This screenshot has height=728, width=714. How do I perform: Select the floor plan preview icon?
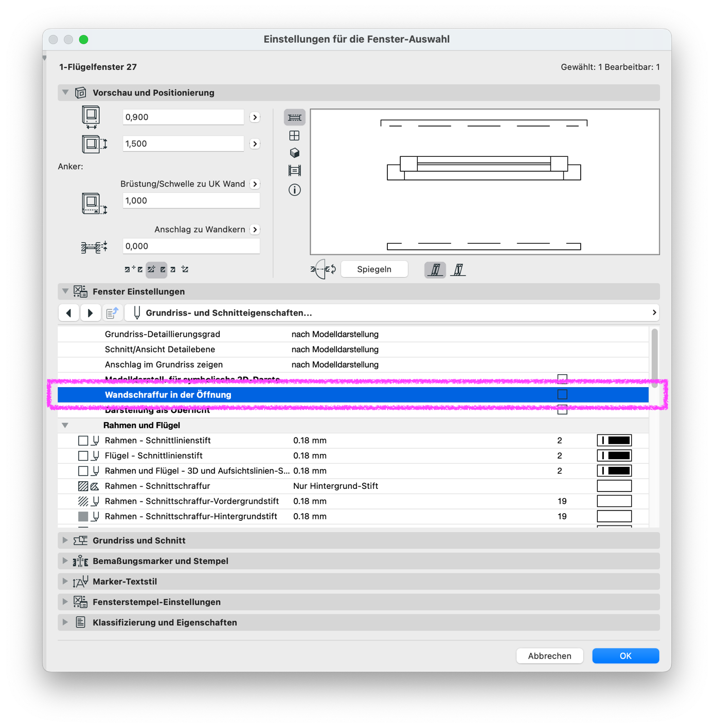point(294,117)
